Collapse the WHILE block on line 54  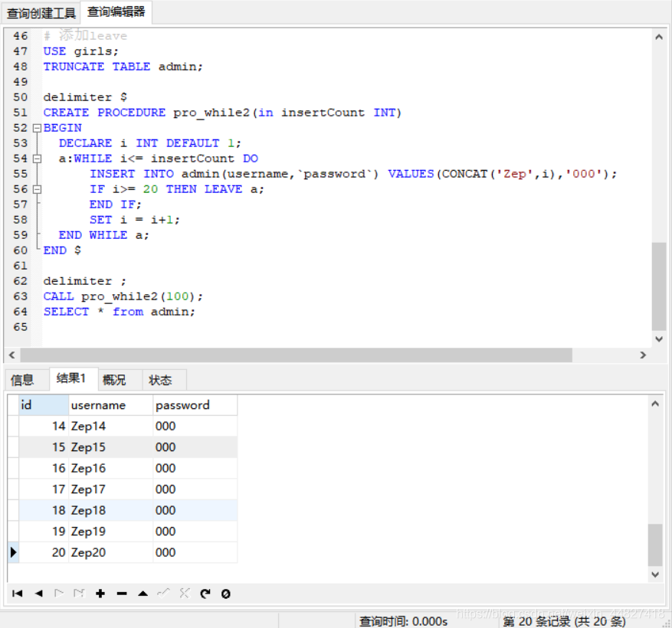[x=38, y=159]
